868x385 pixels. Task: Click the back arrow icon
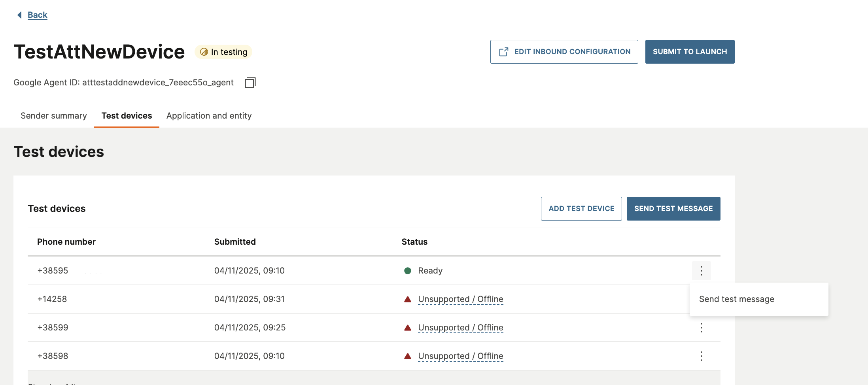19,15
